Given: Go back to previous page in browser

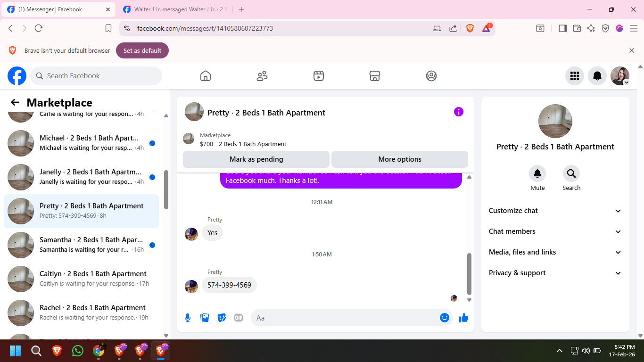Looking at the screenshot, I should click(11, 28).
